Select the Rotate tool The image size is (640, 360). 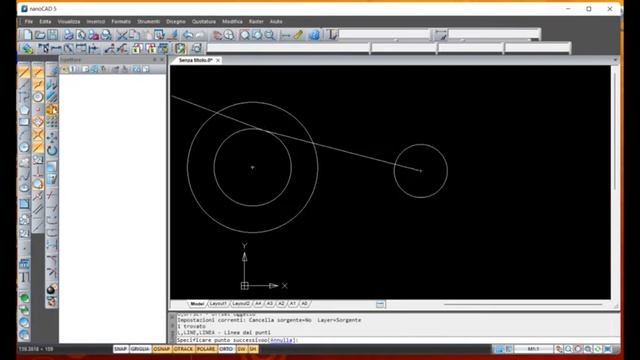click(52, 150)
